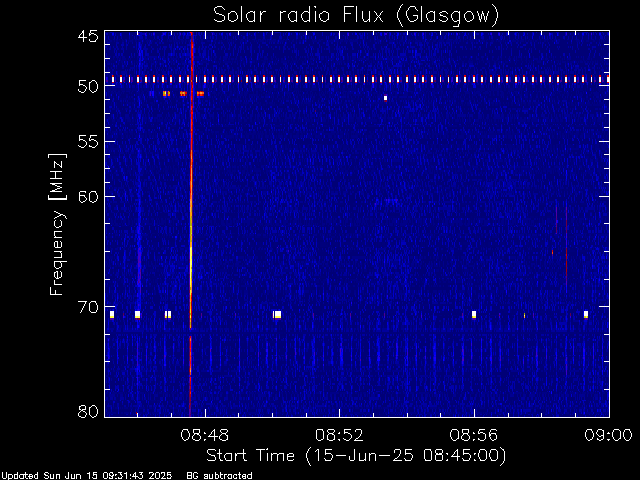Image resolution: width=640 pixels, height=480 pixels.
Task: Click the 'Start Time (15-Jun-25 08:45:00)' label
Action: click(x=356, y=456)
